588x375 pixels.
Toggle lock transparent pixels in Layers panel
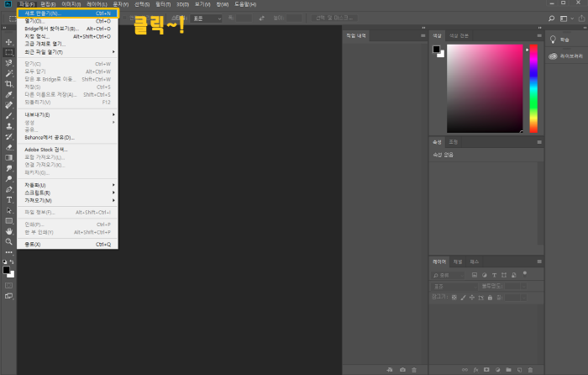[x=454, y=298]
